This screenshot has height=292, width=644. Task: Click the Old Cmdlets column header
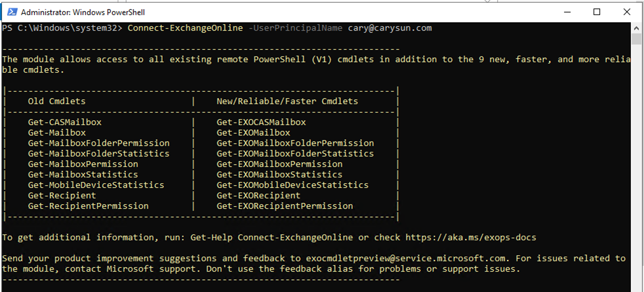pos(56,101)
